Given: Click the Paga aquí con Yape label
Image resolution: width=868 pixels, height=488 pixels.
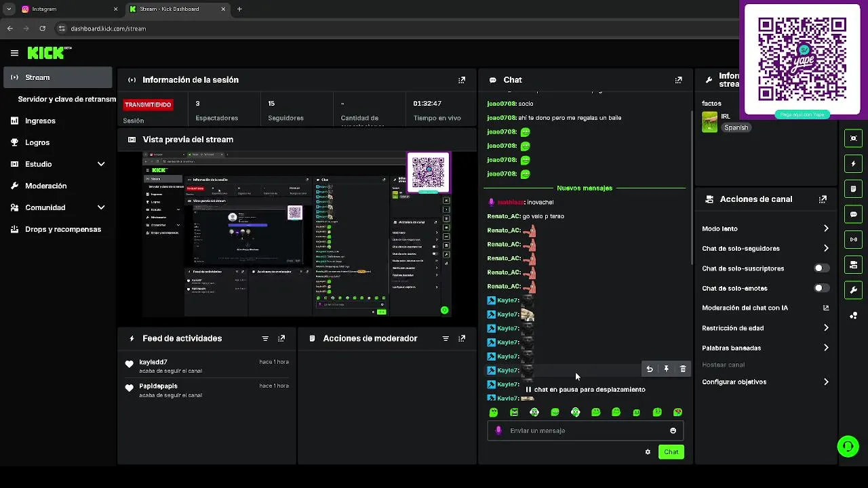Looking at the screenshot, I should point(802,115).
